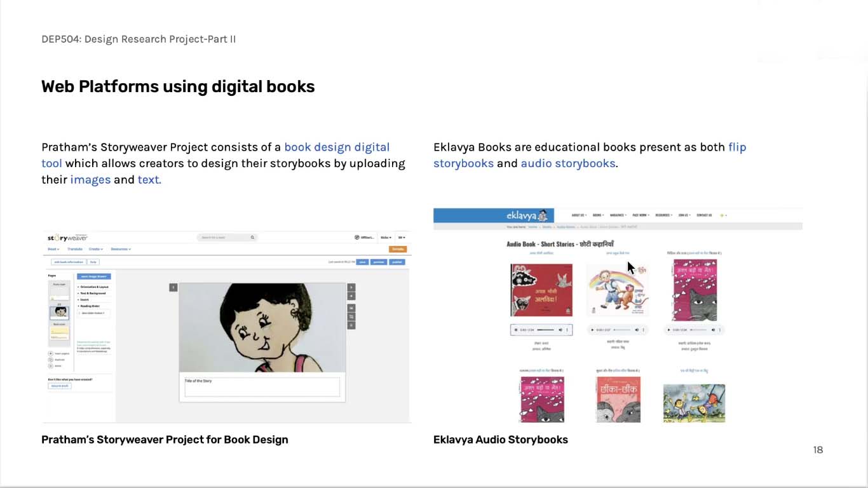Open the Contact Us menu item

703,215
